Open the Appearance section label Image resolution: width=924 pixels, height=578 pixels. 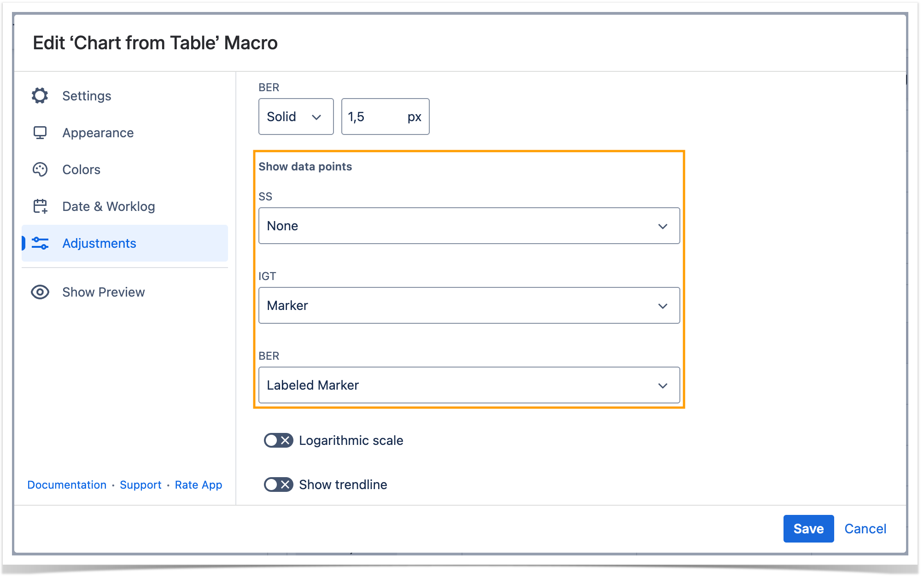pos(98,133)
